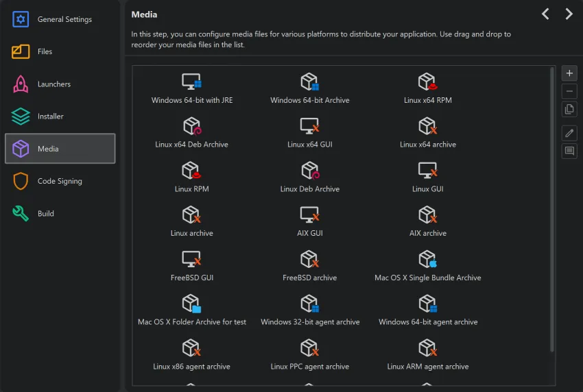Open comment for selected media file
Image resolution: width=583 pixels, height=392 pixels.
coord(569,151)
